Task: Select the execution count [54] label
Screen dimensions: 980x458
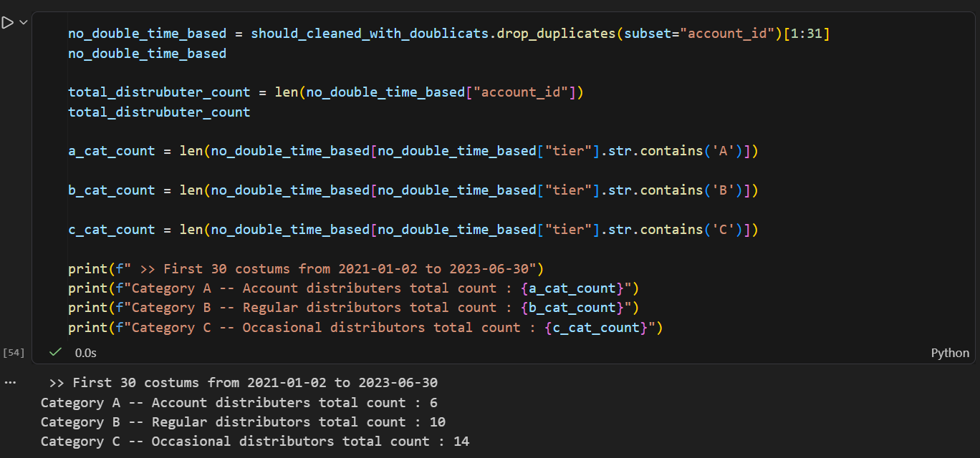Action: (x=14, y=353)
